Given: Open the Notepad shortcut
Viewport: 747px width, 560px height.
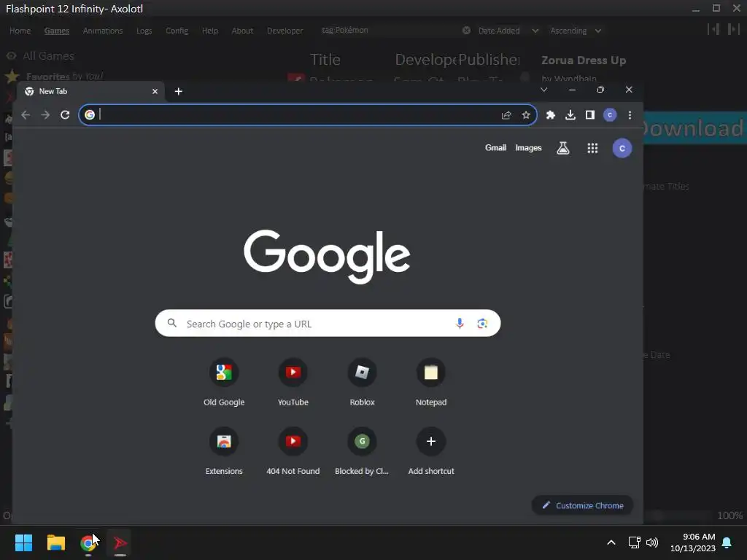Looking at the screenshot, I should click(431, 382).
